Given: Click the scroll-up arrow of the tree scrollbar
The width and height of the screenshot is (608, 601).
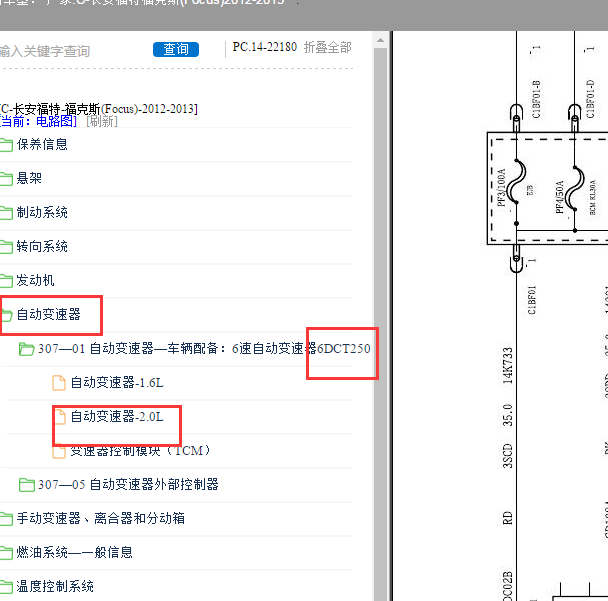Looking at the screenshot, I should pos(380,40).
